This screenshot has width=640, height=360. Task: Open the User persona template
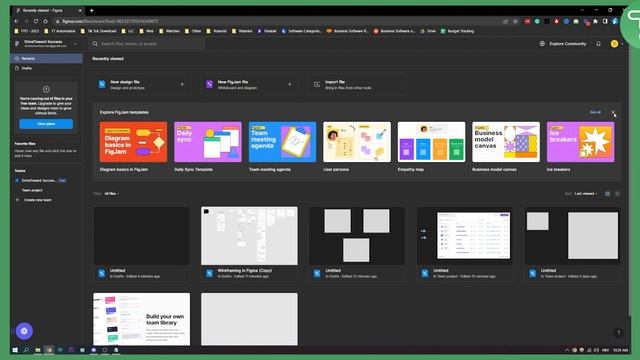click(x=357, y=142)
